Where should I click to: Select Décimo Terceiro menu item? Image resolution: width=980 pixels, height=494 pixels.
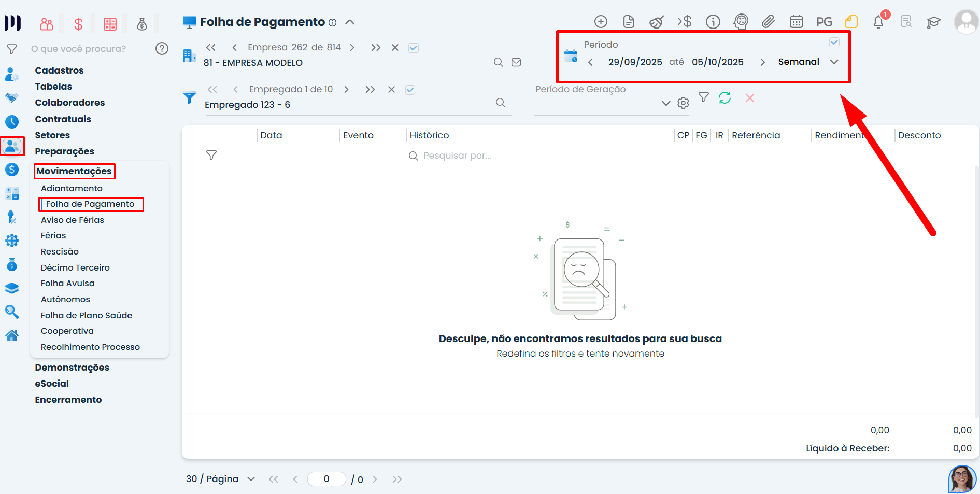[75, 267]
